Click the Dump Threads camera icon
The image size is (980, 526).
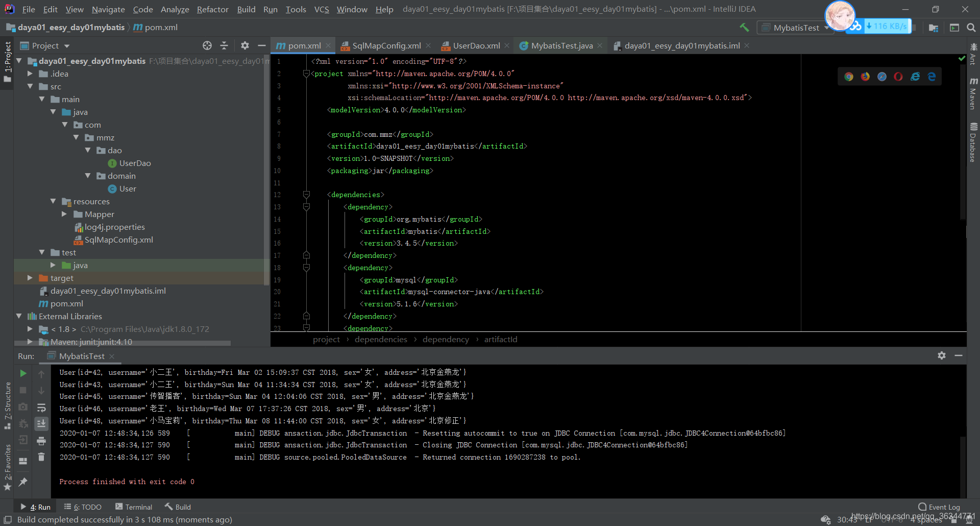coord(23,407)
